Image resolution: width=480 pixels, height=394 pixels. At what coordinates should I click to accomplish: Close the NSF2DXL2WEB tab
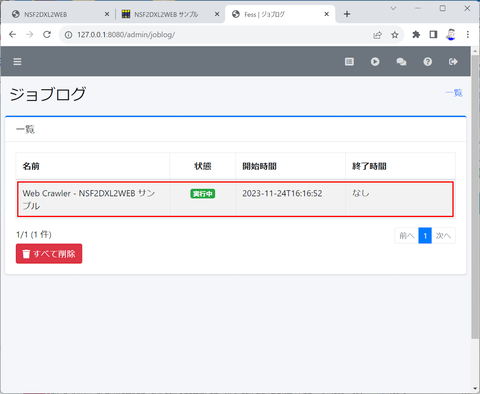coord(107,14)
